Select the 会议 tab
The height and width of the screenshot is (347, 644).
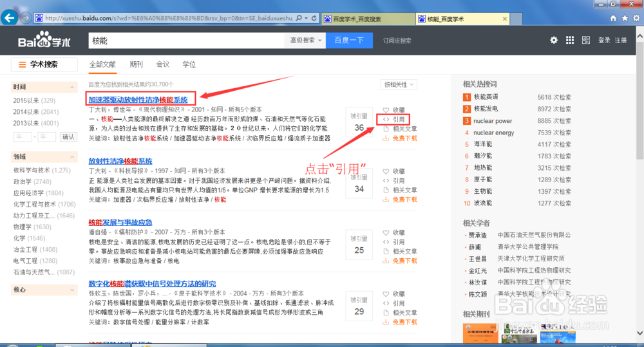(163, 64)
